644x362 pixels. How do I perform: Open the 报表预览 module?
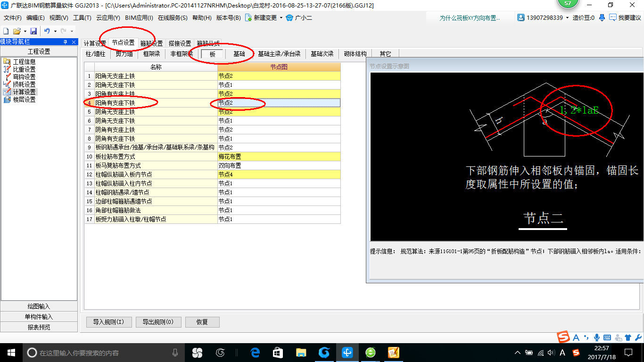coord(39,327)
